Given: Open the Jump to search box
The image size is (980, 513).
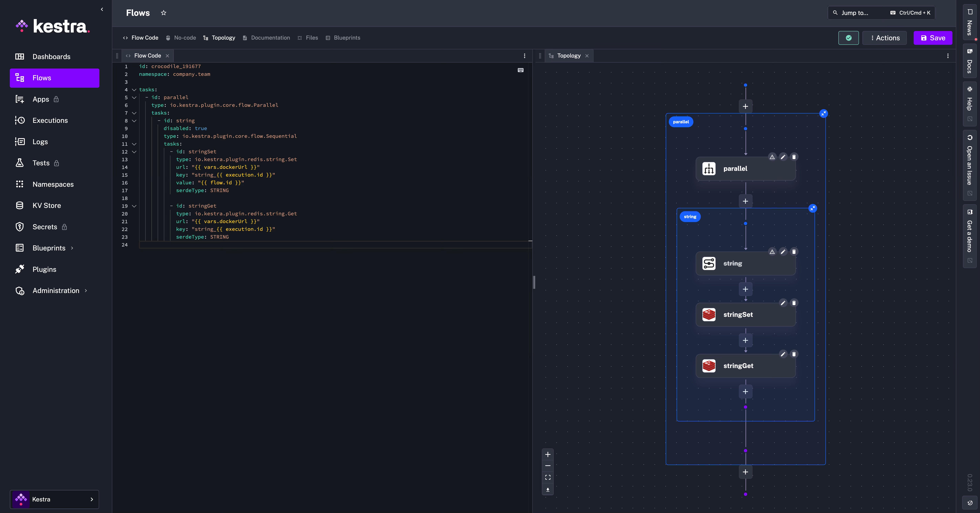Looking at the screenshot, I should tap(881, 13).
